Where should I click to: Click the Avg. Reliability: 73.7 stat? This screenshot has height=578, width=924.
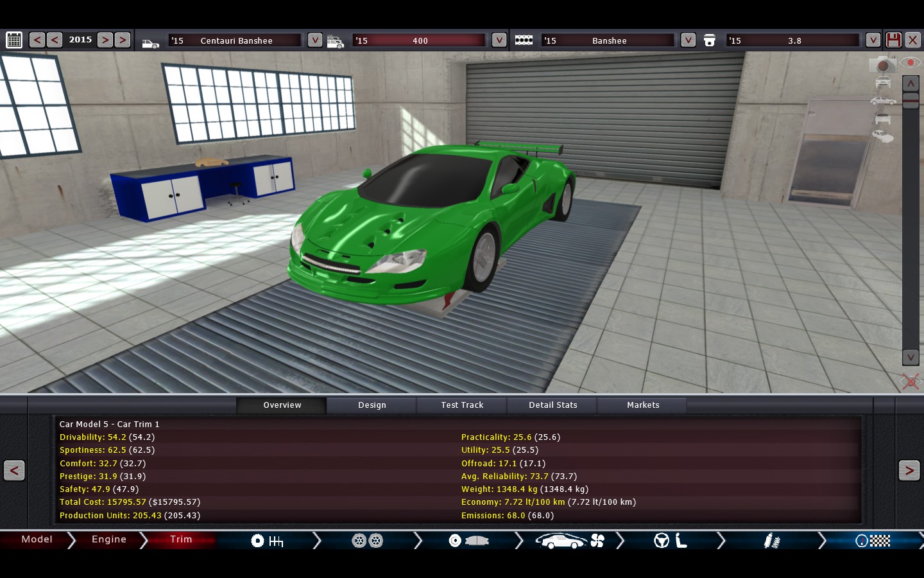point(519,477)
